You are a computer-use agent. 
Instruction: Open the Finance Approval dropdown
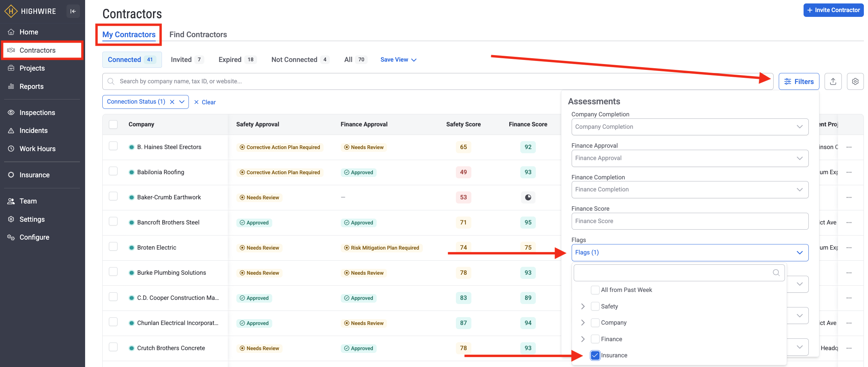click(x=690, y=158)
